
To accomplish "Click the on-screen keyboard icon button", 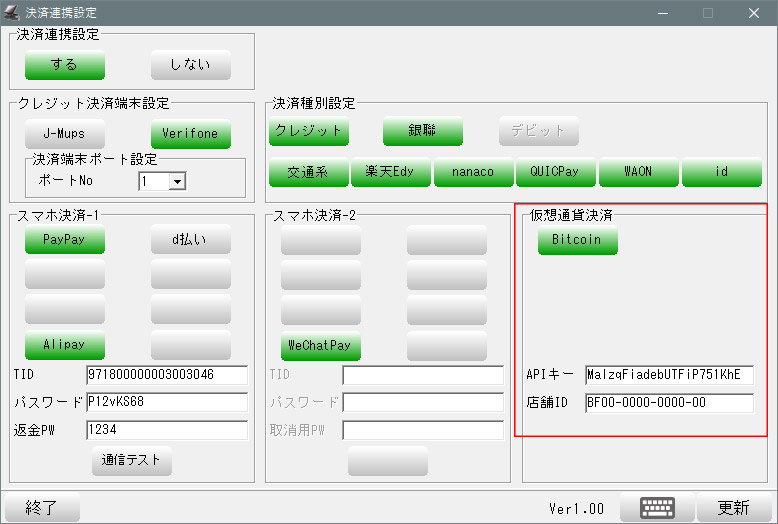I will pos(657,508).
